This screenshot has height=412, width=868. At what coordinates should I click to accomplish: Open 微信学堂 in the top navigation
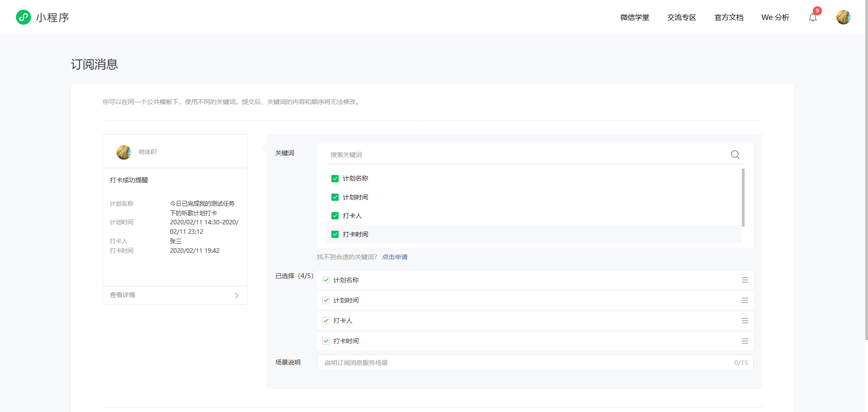click(x=635, y=17)
